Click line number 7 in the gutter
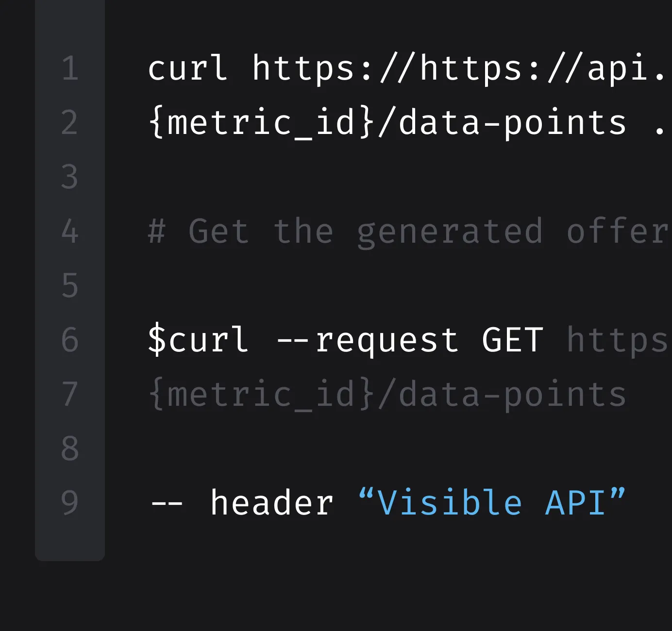 tap(70, 394)
